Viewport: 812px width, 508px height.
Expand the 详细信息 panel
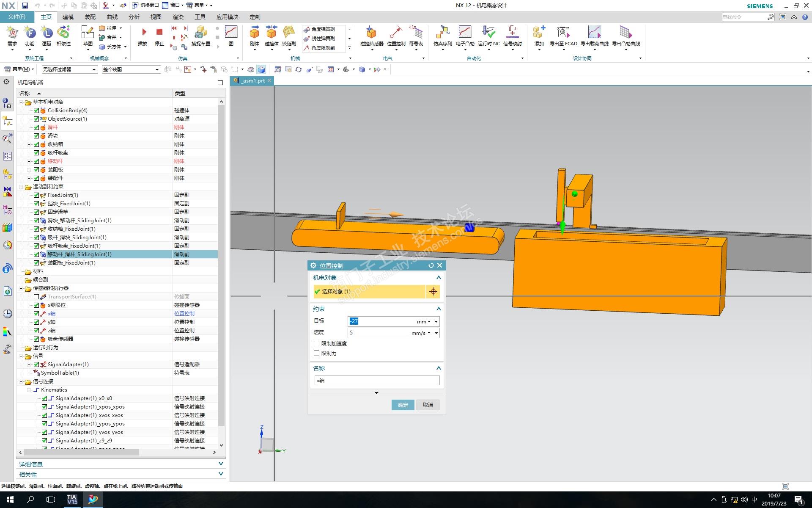coord(220,464)
